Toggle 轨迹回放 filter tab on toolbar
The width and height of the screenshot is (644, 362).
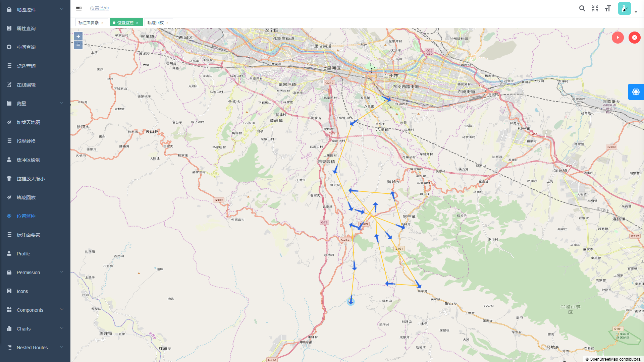[x=156, y=22]
